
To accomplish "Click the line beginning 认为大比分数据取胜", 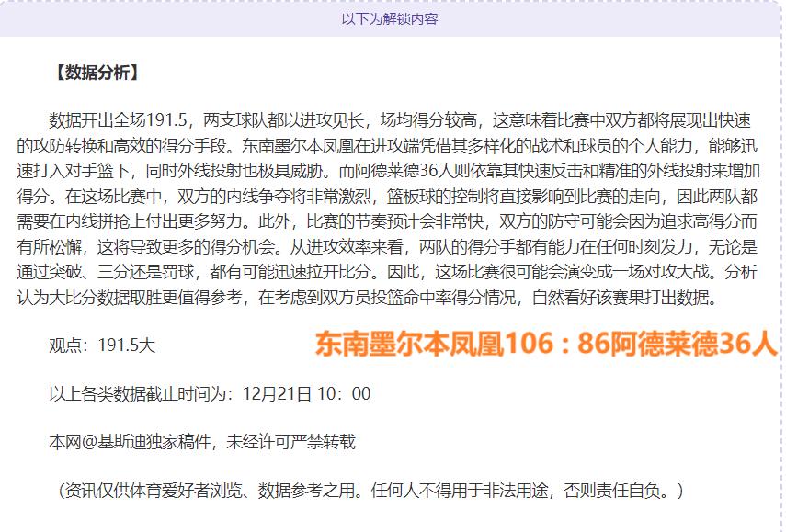I will [x=369, y=298].
